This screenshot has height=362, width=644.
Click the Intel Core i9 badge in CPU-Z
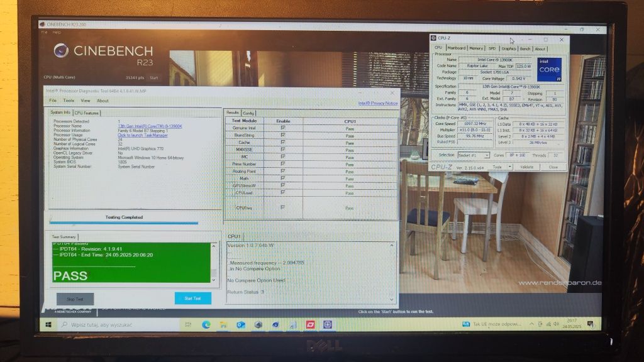549,69
